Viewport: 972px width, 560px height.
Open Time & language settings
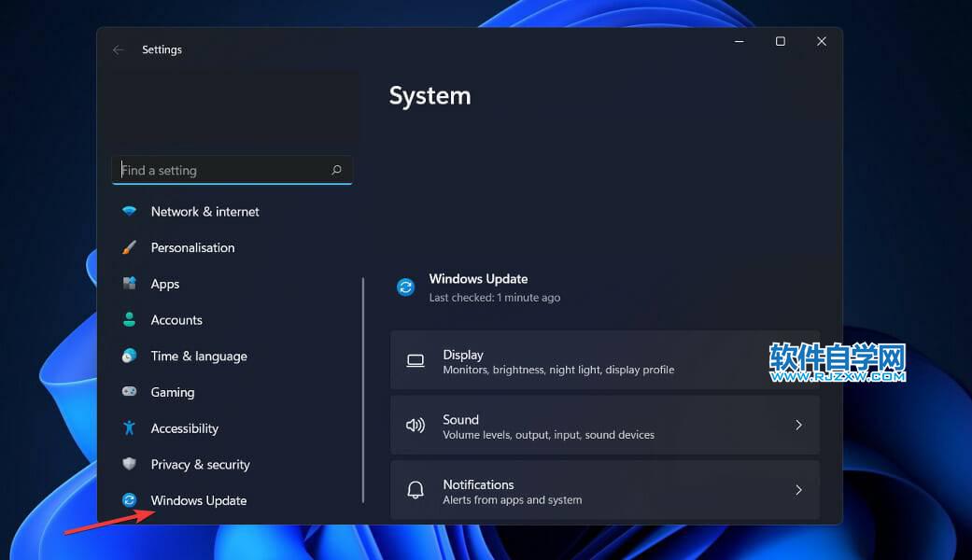tap(199, 357)
